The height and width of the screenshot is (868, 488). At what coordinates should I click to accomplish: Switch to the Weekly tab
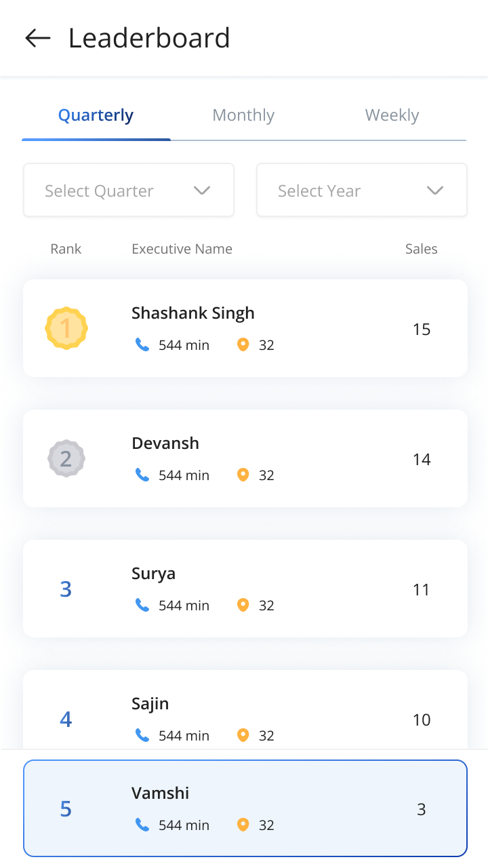tap(392, 115)
